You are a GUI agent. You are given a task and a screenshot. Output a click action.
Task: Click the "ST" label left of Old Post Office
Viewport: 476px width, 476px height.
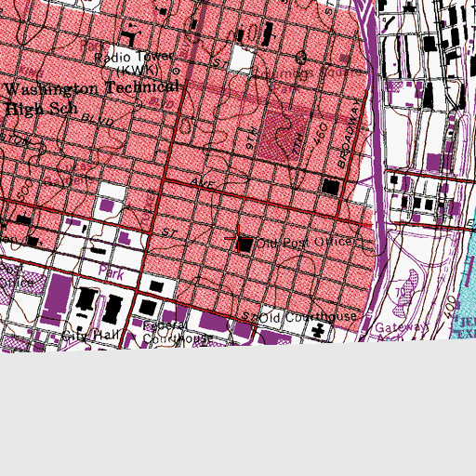(169, 232)
